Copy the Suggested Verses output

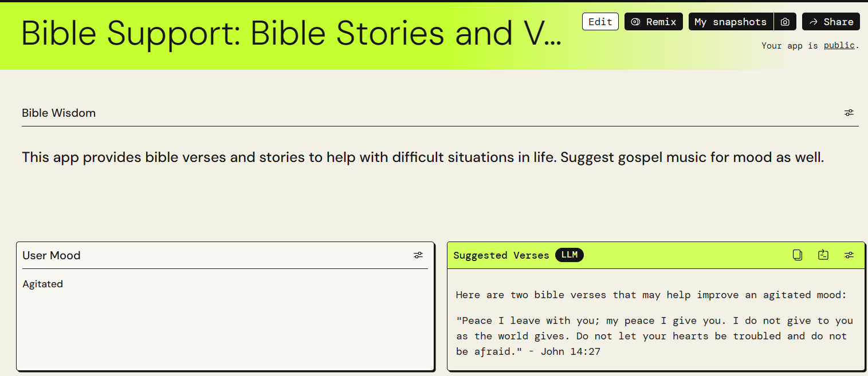798,255
